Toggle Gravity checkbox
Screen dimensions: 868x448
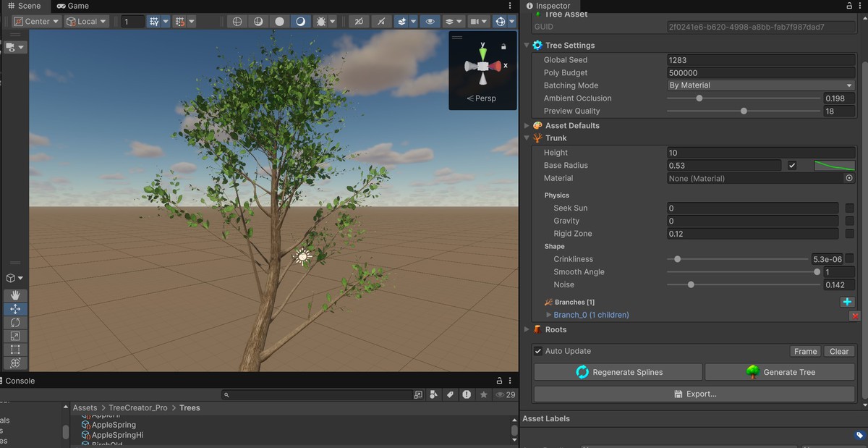coord(849,221)
